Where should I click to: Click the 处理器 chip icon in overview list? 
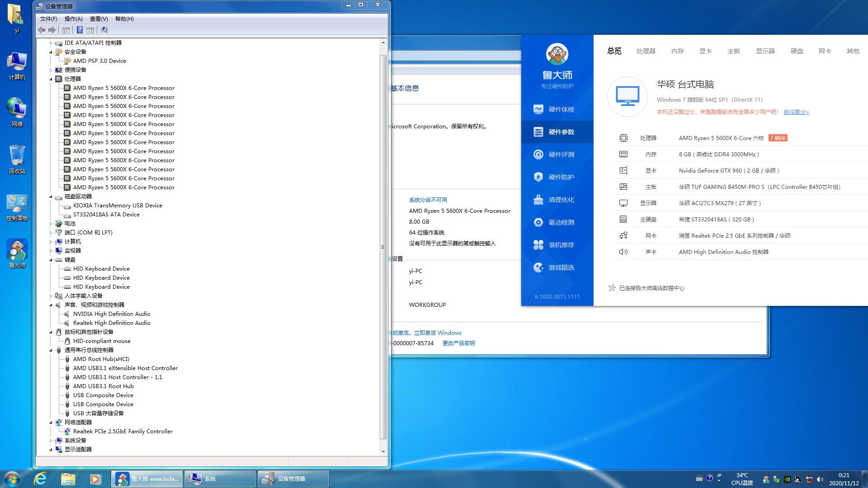point(623,138)
